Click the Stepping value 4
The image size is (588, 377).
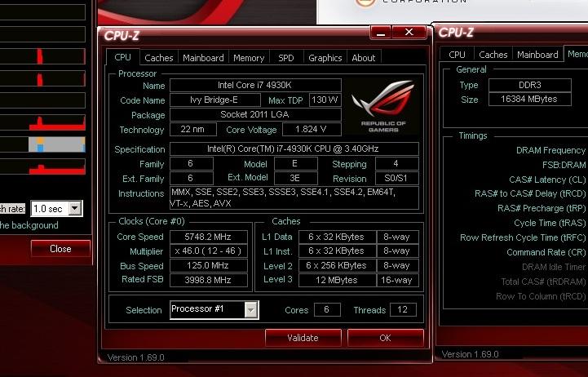396,163
